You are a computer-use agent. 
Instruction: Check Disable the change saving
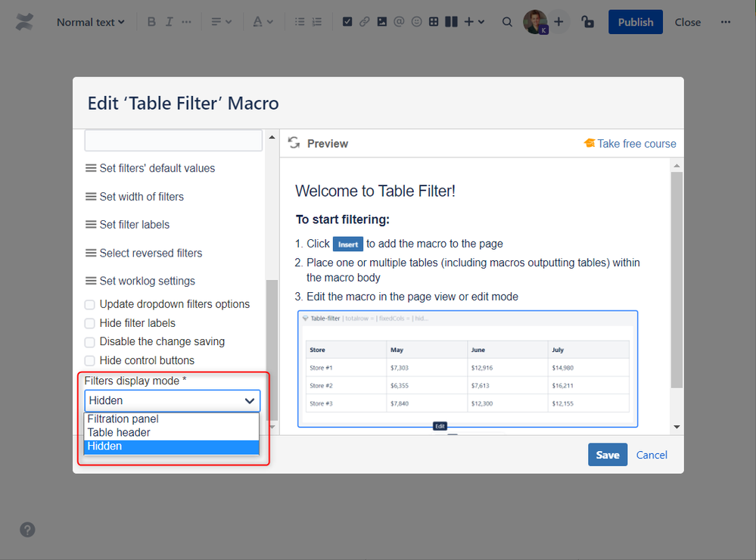pos(90,342)
